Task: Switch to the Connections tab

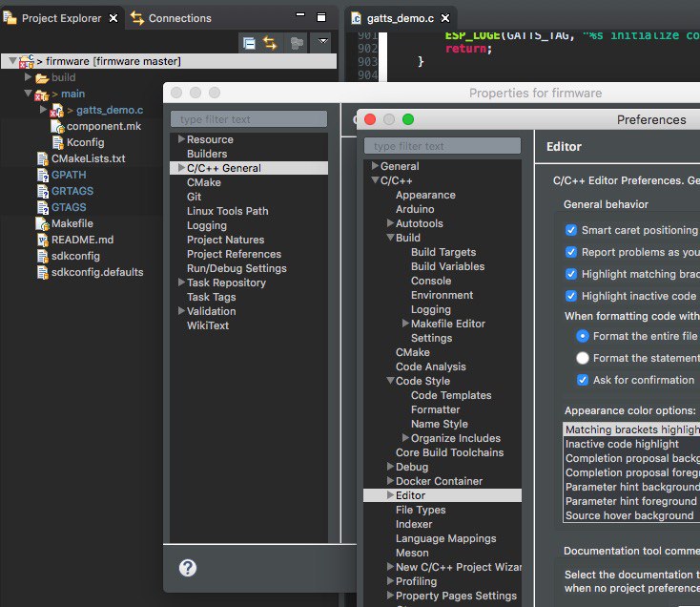Action: [179, 18]
